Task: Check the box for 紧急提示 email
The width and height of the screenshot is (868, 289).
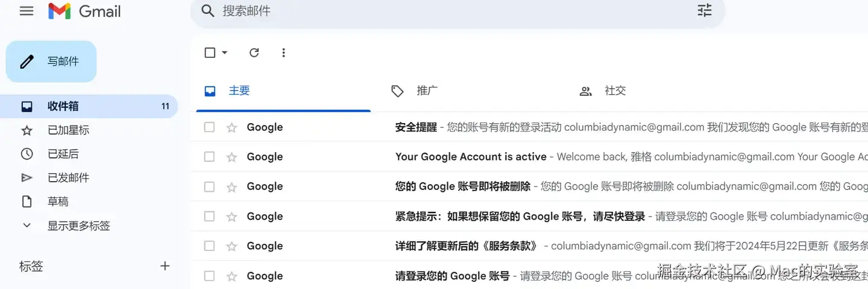Action: (209, 216)
